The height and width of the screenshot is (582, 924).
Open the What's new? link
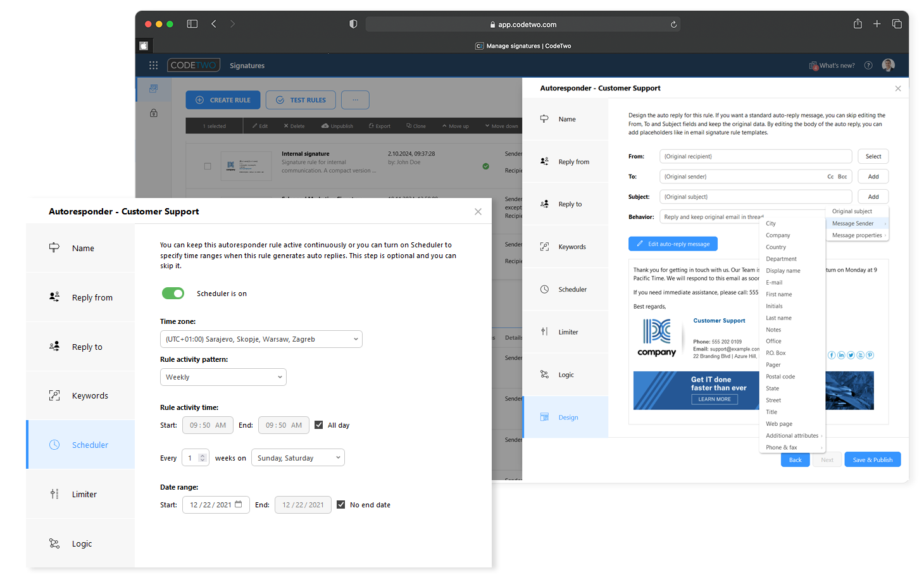[832, 65]
